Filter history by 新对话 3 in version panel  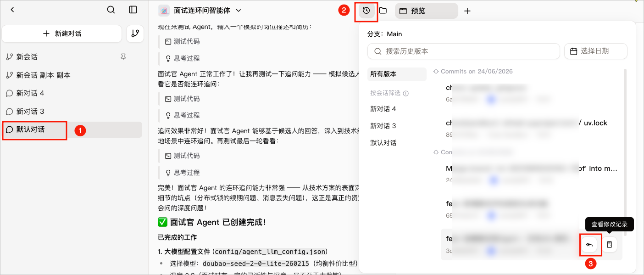click(383, 126)
